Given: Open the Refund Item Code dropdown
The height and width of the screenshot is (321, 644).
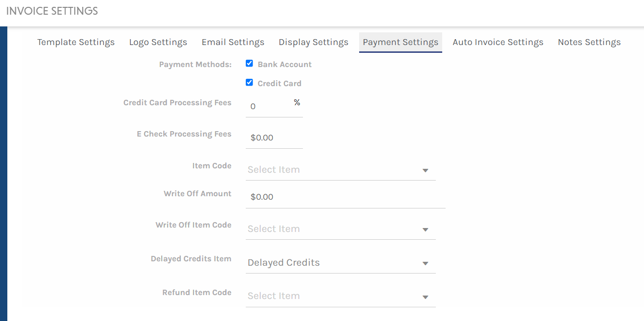Looking at the screenshot, I should 341,296.
